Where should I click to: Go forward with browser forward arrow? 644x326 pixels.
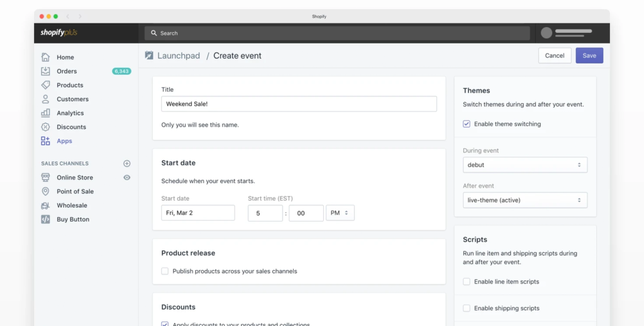click(80, 16)
